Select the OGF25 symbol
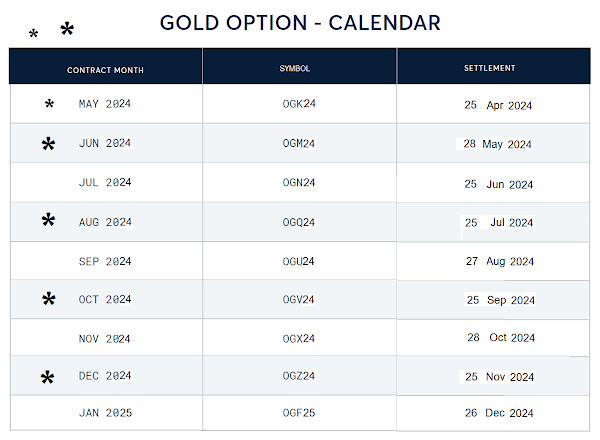Viewport: 600px width, 440px height. pos(299,413)
